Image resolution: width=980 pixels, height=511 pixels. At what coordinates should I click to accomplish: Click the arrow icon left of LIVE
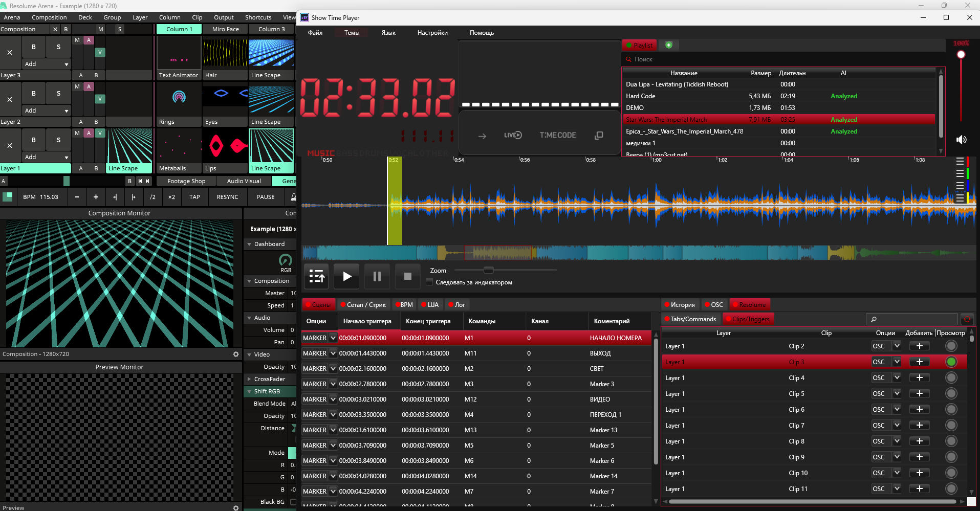(482, 136)
